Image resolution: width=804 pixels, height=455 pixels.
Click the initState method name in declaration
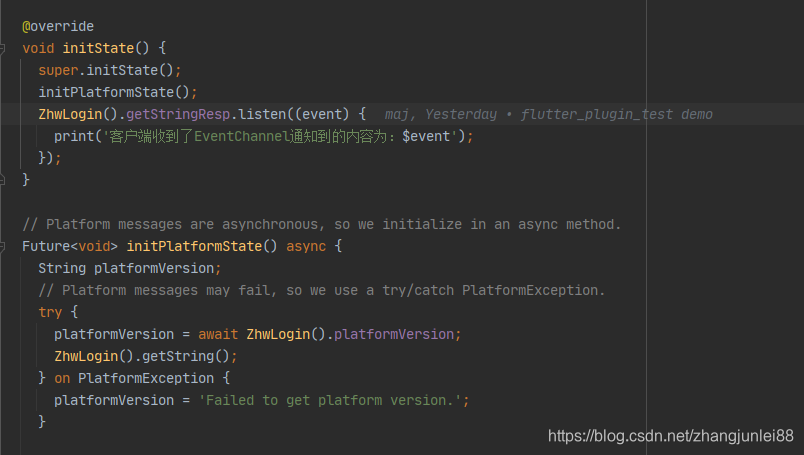coord(98,48)
